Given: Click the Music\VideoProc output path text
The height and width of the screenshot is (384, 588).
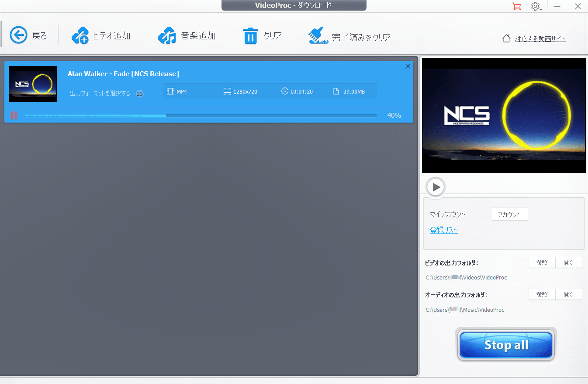Looking at the screenshot, I should 465,310.
